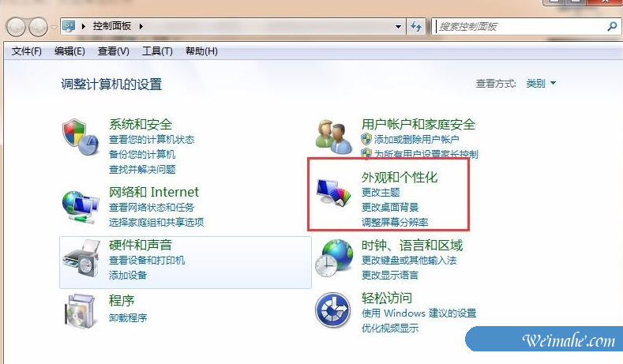Click the search magnifier icon
The width and height of the screenshot is (623, 364).
click(x=612, y=27)
